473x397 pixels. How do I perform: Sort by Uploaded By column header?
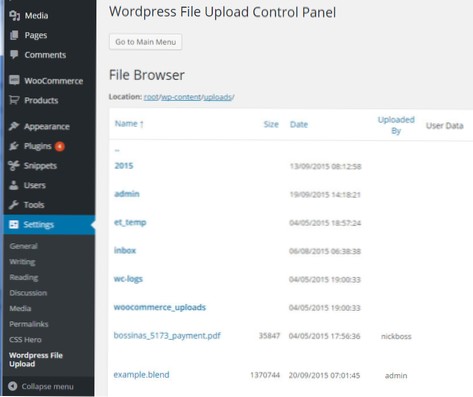click(x=396, y=125)
